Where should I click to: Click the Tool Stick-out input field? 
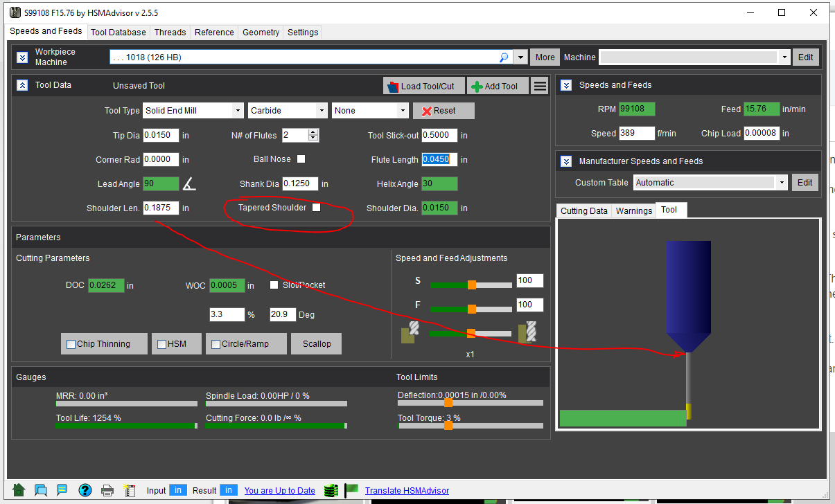439,136
